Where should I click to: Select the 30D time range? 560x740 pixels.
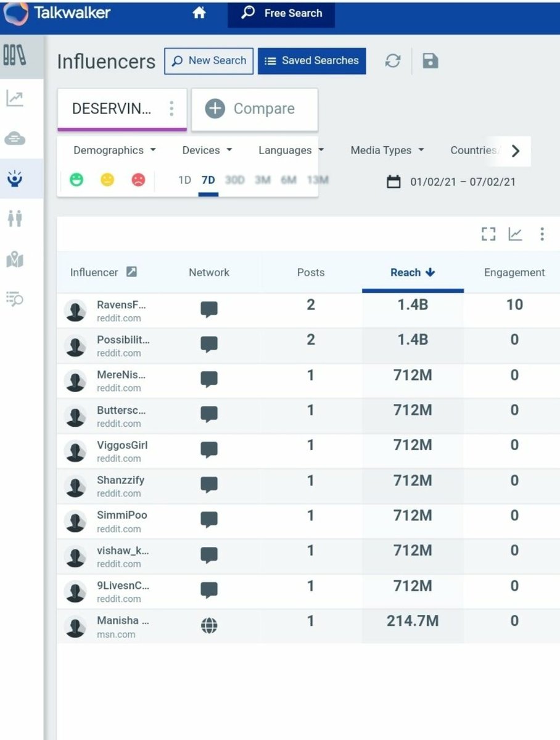(x=235, y=180)
